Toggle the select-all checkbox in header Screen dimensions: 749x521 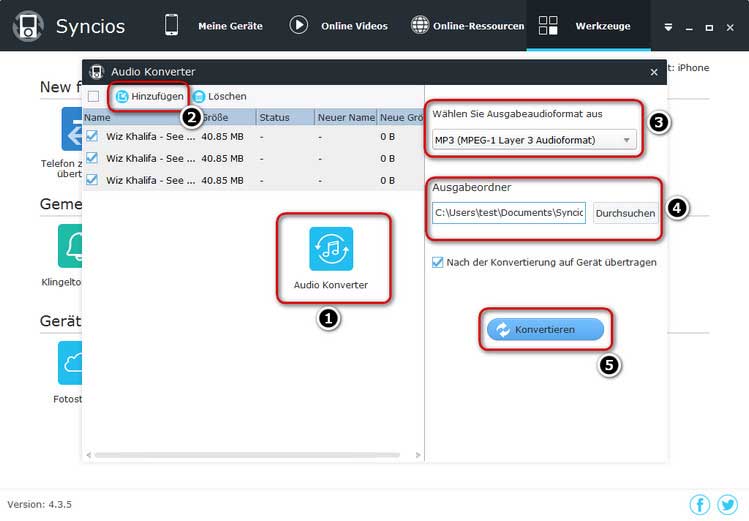[93, 96]
